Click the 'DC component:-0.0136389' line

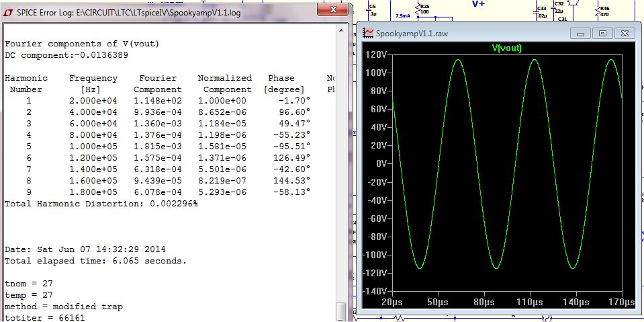tap(66, 55)
